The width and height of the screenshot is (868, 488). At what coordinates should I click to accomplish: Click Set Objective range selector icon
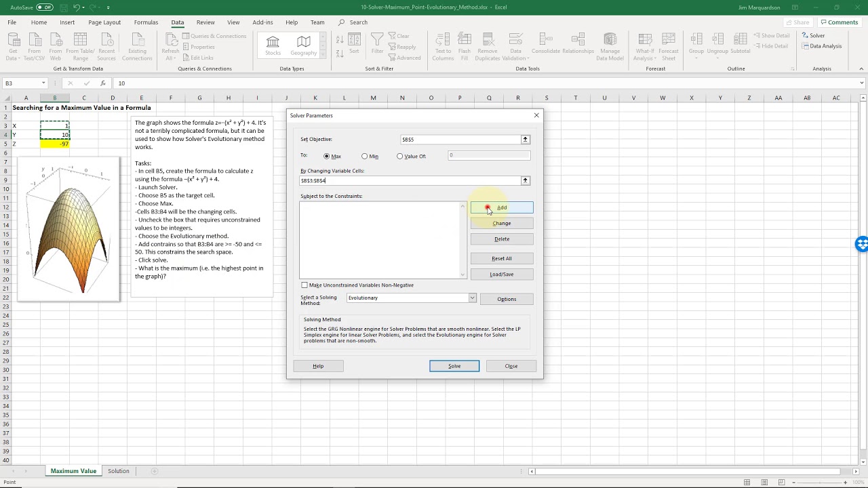point(525,140)
